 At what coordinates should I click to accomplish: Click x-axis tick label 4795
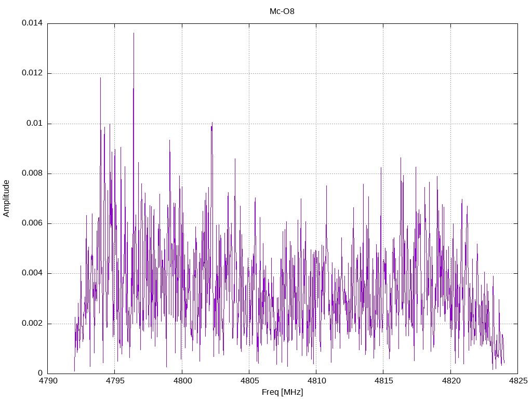115,381
